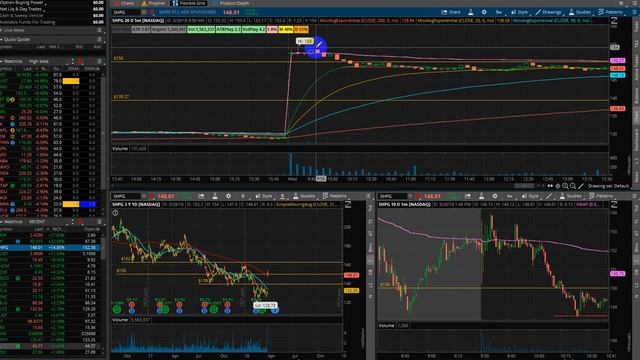This screenshot has width=640, height=360.
Task: Click SHPG symbol field in bottom-right chart
Action: click(x=392, y=196)
